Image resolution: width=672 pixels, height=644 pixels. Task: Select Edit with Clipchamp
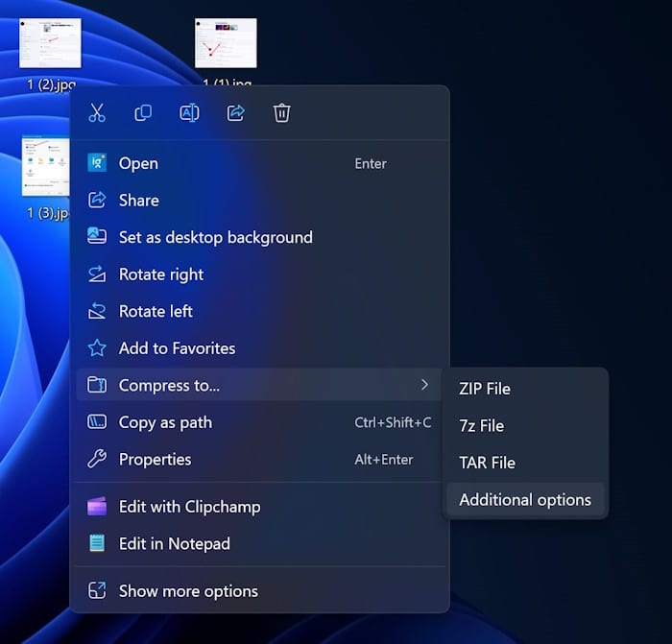[x=258, y=507]
